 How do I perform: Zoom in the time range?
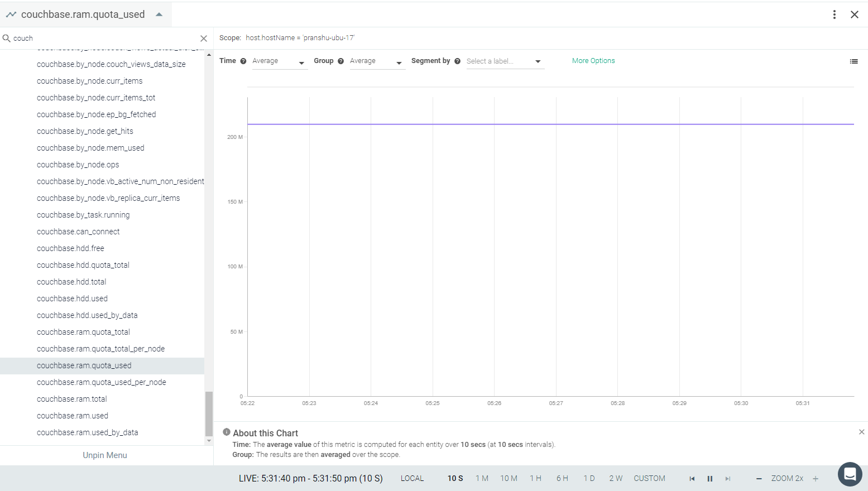816,479
